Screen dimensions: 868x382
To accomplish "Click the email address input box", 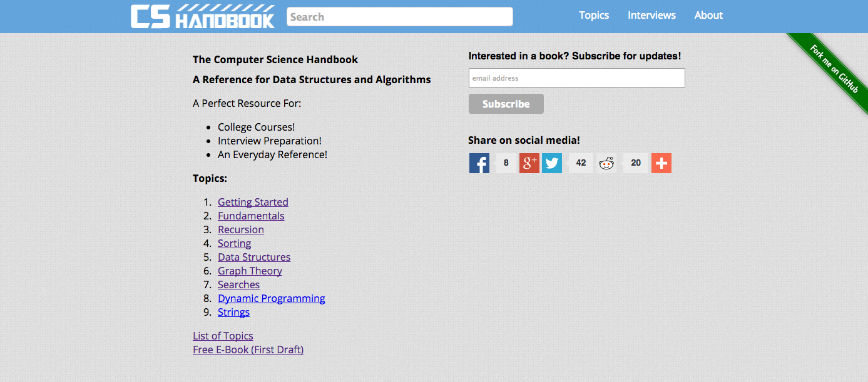I will tap(576, 78).
